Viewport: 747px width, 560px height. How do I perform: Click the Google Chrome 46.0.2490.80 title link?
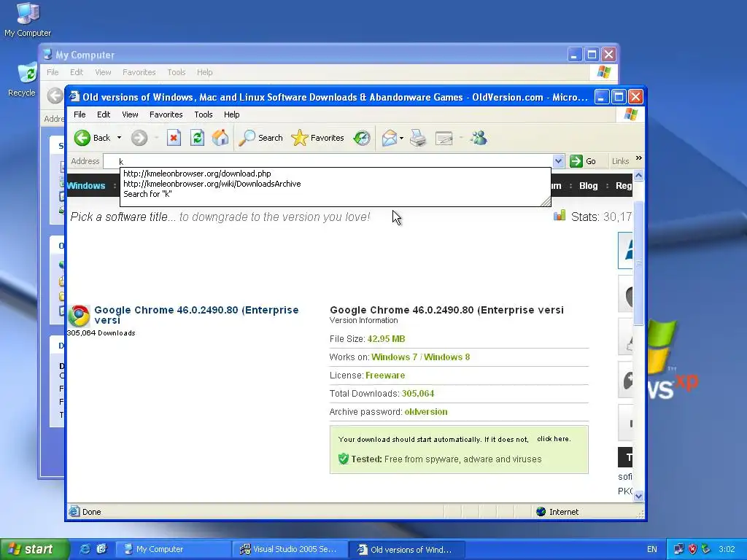click(x=196, y=315)
